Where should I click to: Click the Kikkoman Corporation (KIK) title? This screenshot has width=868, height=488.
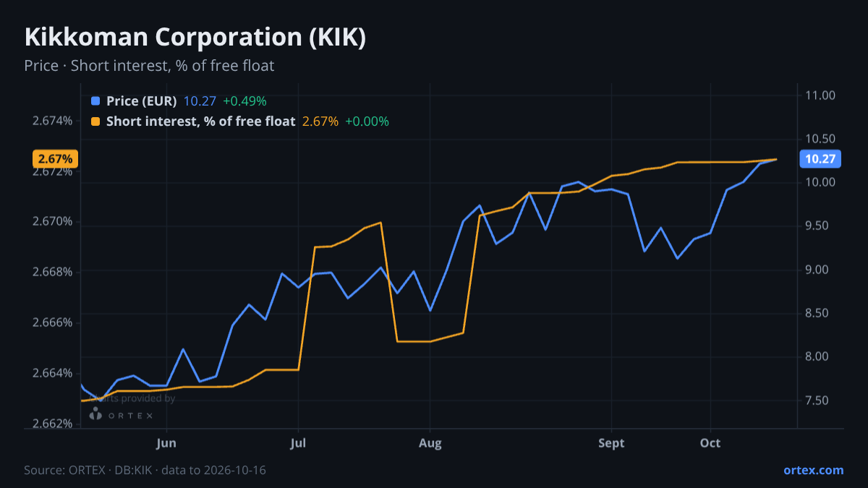coord(195,38)
